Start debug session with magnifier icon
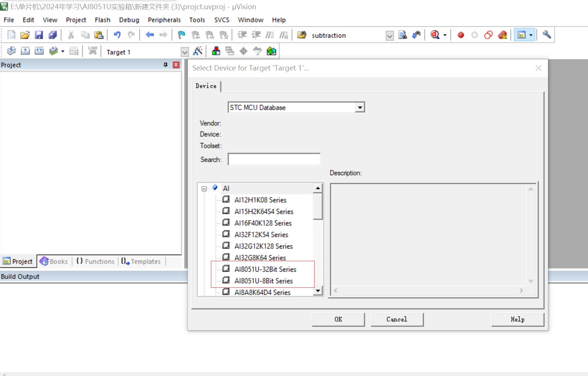 (435, 35)
